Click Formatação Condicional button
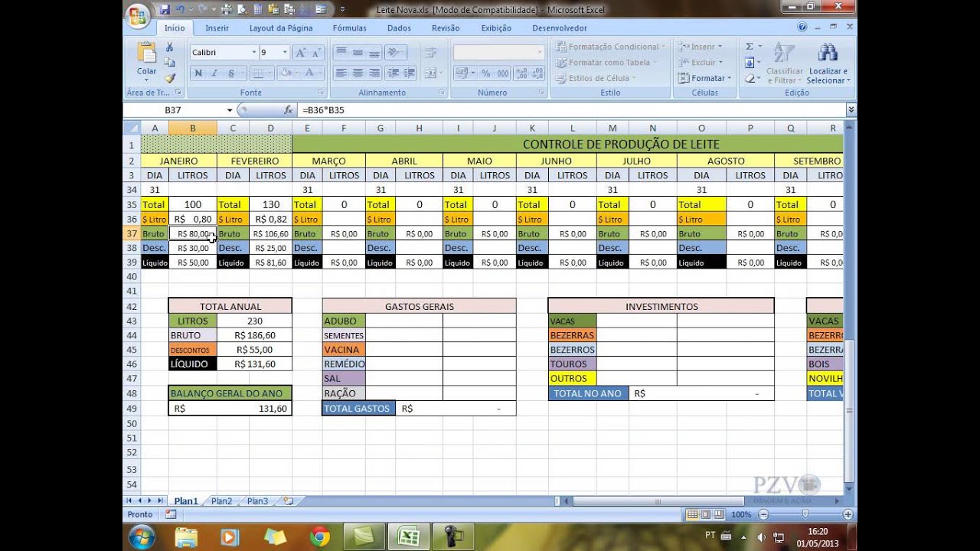Screen dimensions: 980x551 coord(610,47)
